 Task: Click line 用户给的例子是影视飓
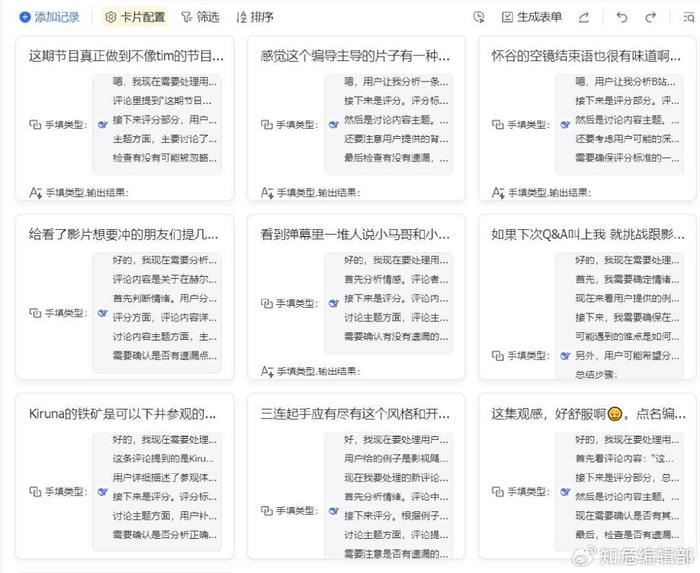396,459
